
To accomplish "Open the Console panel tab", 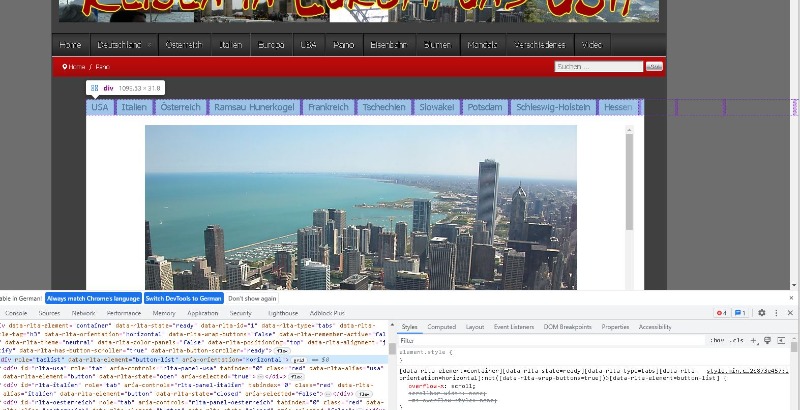I will point(16,313).
